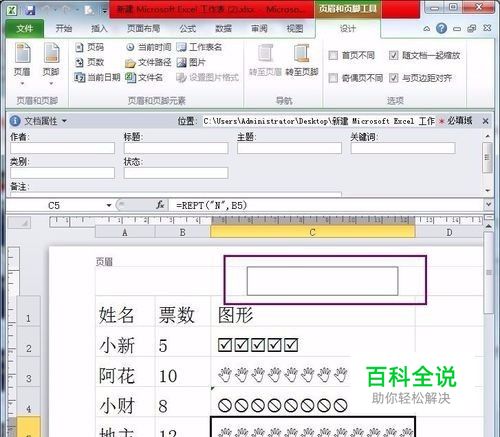Click the formula bar with =REPT formula
500x437 pixels.
click(325, 205)
